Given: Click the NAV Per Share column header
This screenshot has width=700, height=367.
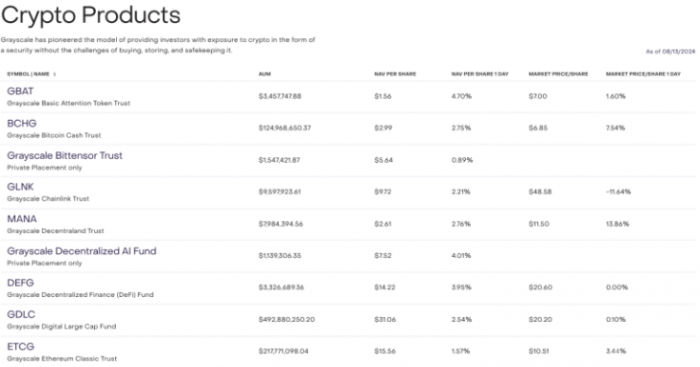Looking at the screenshot, I should [395, 74].
